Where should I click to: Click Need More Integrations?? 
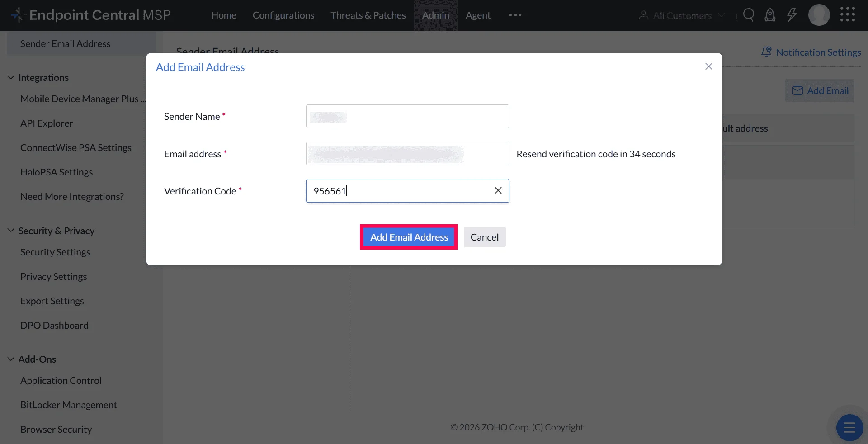click(72, 196)
